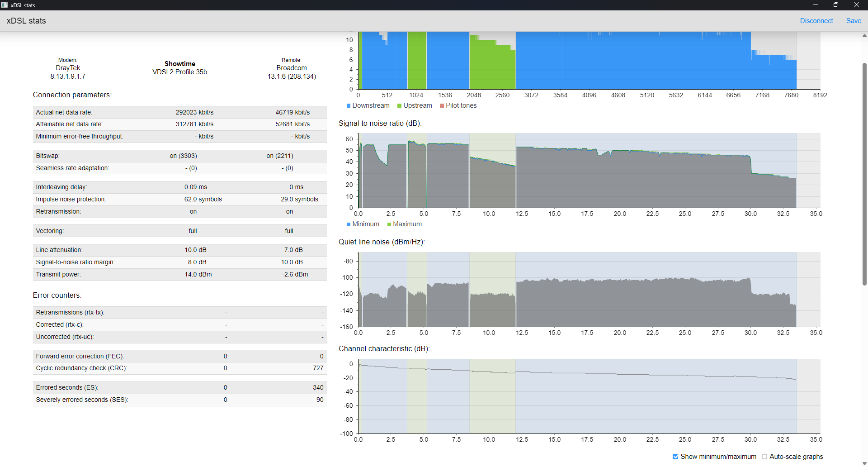Click the 'Broadcom' remote name
Viewport: 868px width, 467px height.
(292, 68)
